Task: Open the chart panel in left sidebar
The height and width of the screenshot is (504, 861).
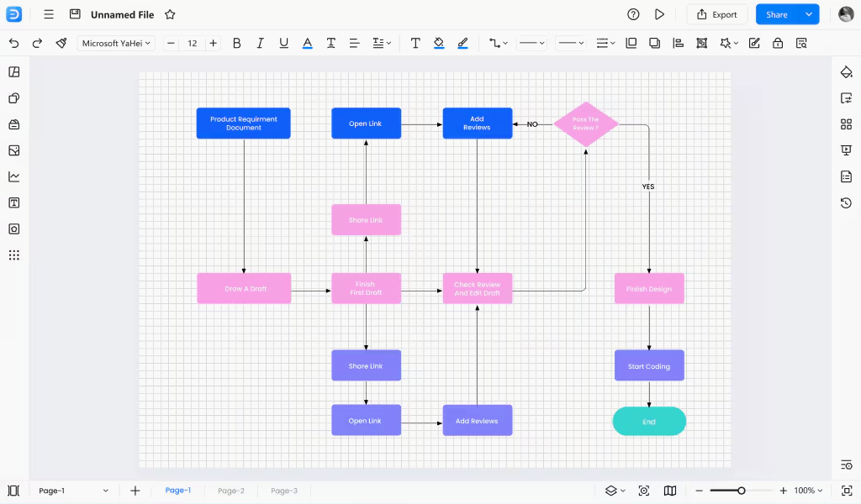Action: tap(14, 176)
